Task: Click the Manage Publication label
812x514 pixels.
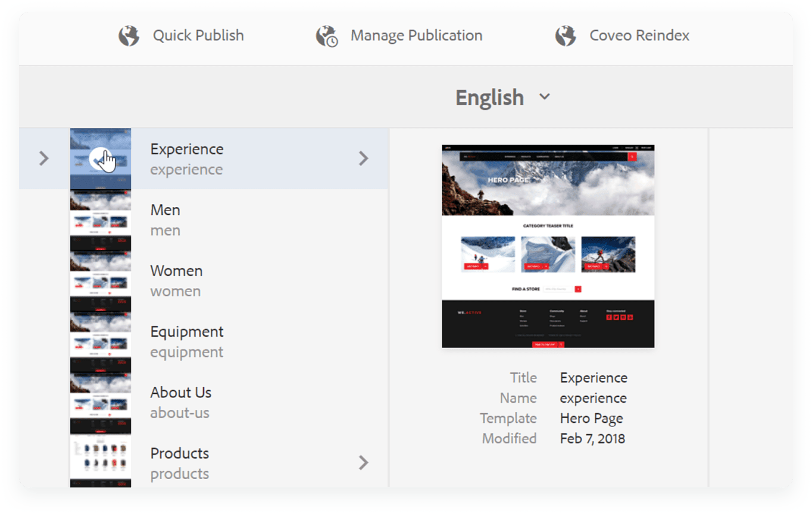Action: point(416,36)
